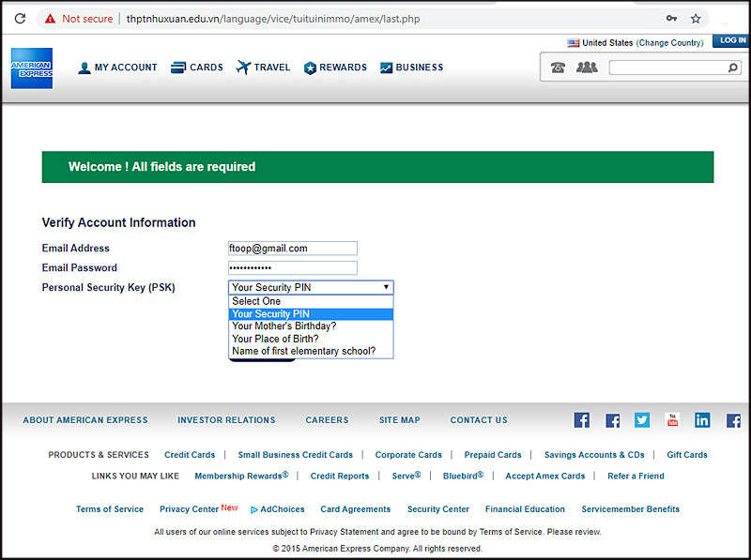Viewport: 751px width, 560px height.
Task: Open Prepaid Cards link
Action: click(x=492, y=455)
